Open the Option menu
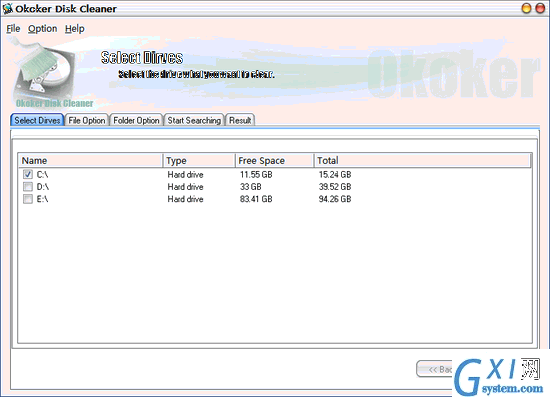 click(42, 29)
